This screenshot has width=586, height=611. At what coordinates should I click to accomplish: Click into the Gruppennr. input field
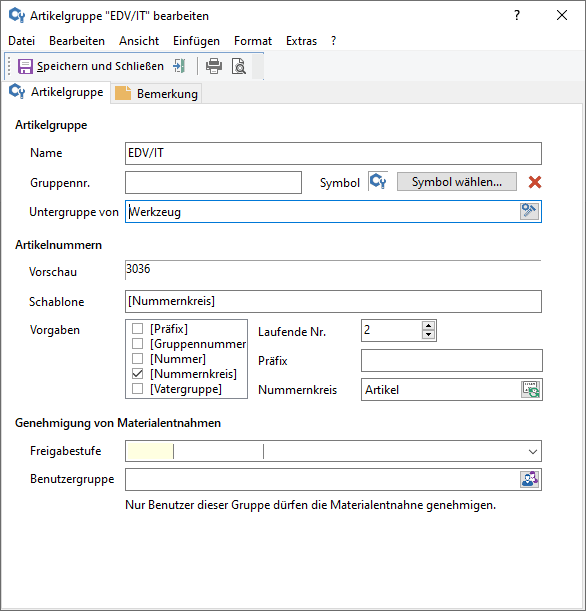213,182
